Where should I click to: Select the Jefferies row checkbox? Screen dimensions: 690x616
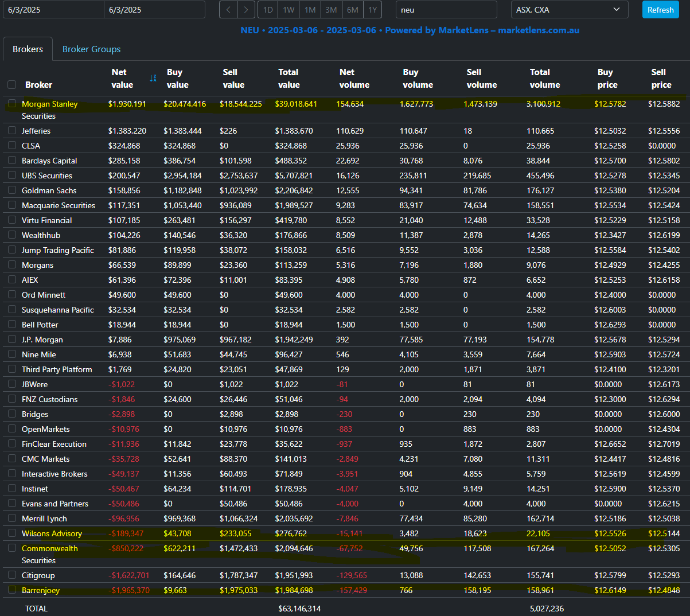pyautogui.click(x=12, y=131)
